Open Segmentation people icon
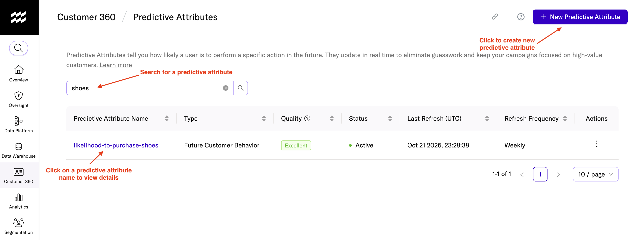Screen dimensions: 644x240 click(18, 223)
